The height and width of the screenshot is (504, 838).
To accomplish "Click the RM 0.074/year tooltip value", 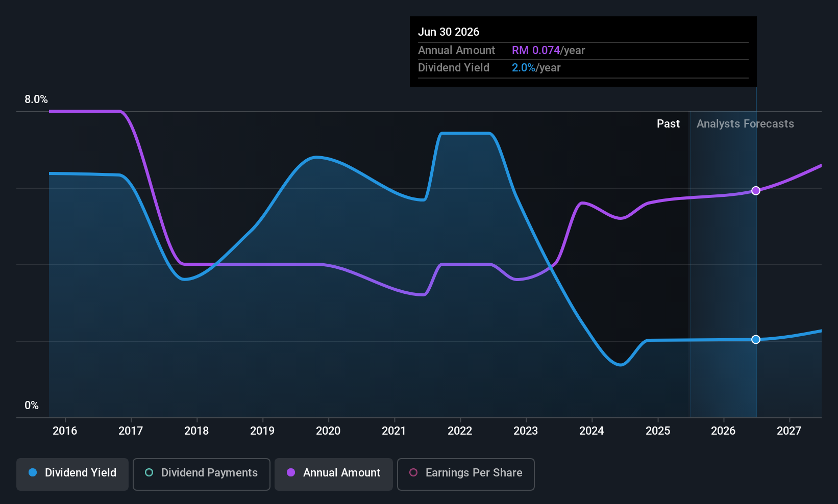I will 548,51.
